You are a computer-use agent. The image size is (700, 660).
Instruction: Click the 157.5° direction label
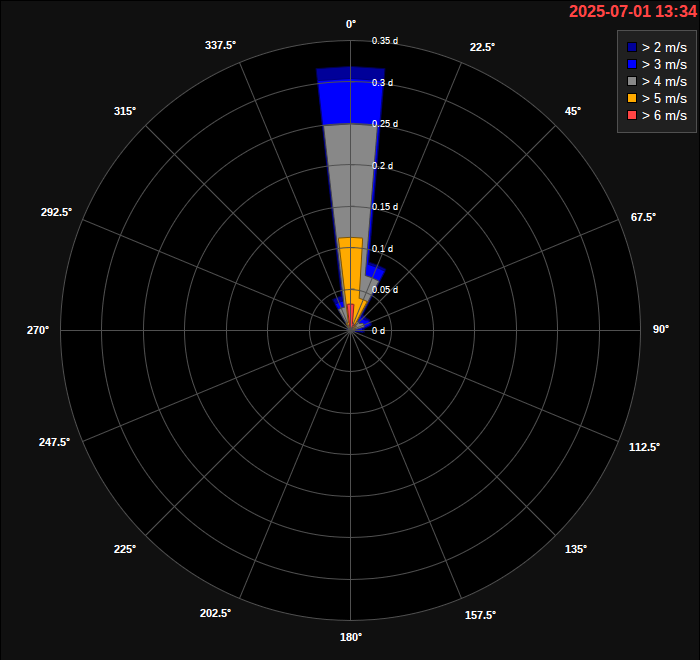480,615
